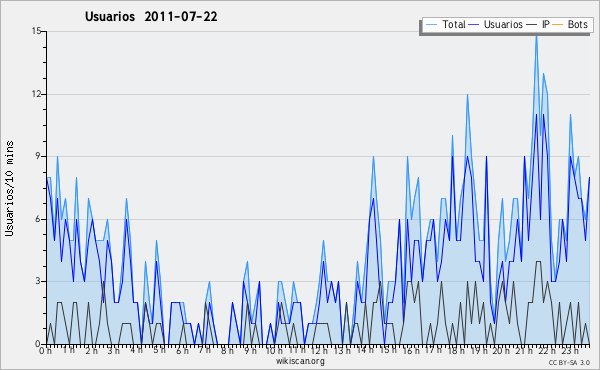Click the x-axis label '11 h'
This screenshot has width=600, height=370.
(x=297, y=350)
